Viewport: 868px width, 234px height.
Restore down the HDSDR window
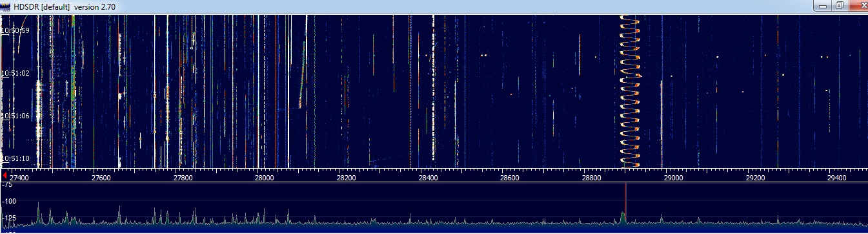tap(840, 5)
